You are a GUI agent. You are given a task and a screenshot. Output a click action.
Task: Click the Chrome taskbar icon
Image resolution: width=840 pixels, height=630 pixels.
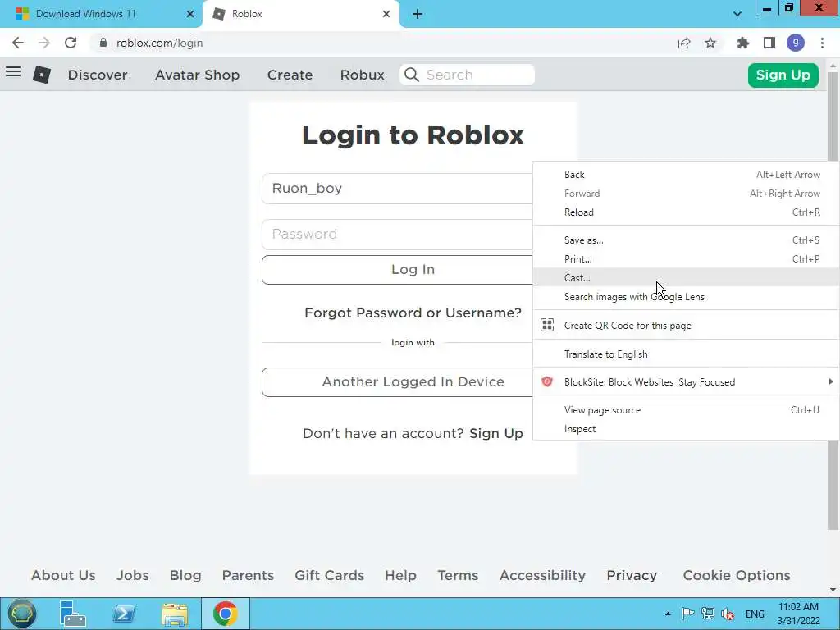pyautogui.click(x=226, y=614)
